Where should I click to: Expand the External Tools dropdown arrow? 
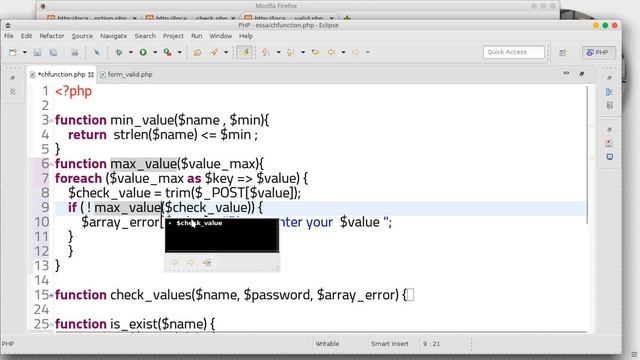pyautogui.click(x=180, y=52)
